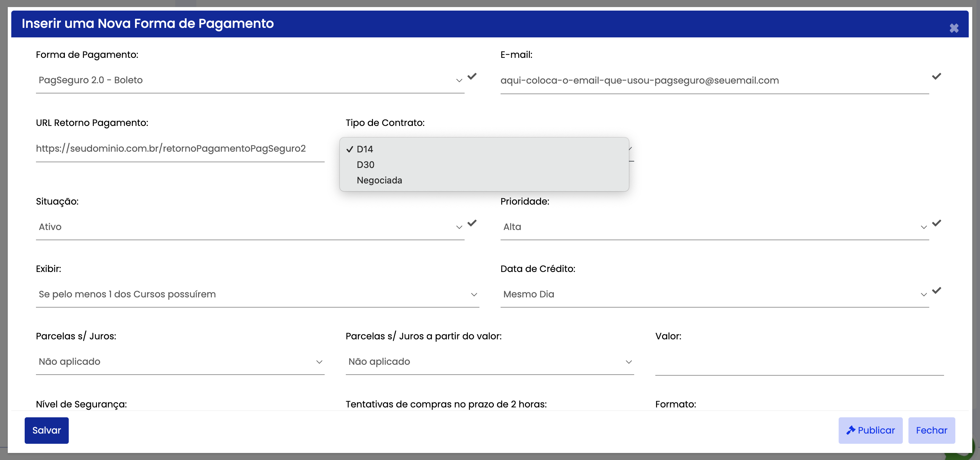Screen dimensions: 980x460
Task: Click the Salvar button
Action: (x=47, y=430)
